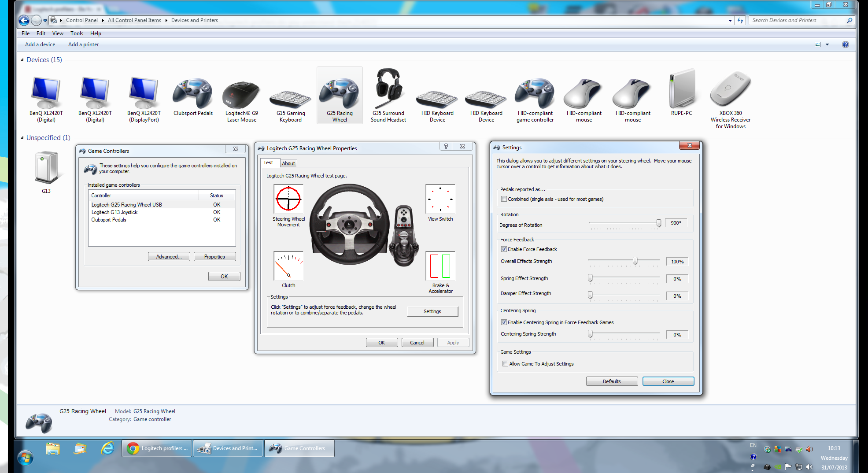Select the HID-compliant game controller icon

coord(535,93)
